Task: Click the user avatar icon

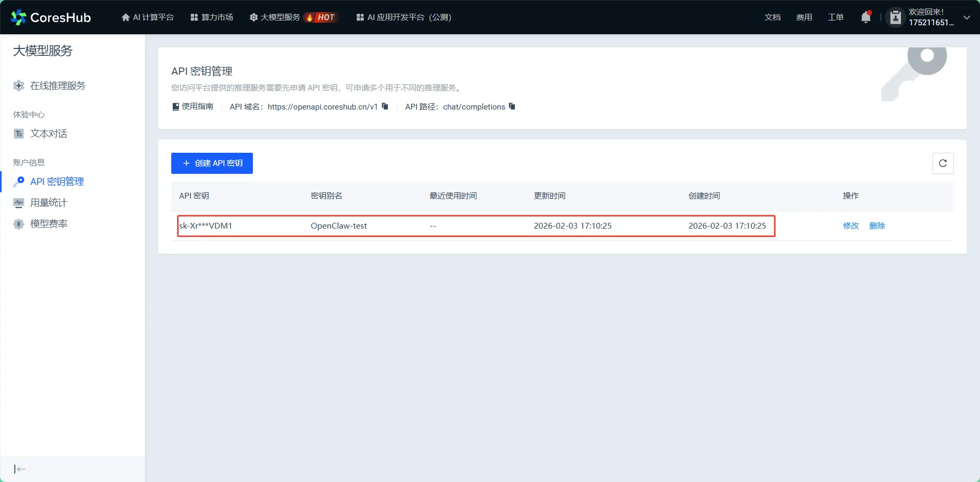Action: 895,17
